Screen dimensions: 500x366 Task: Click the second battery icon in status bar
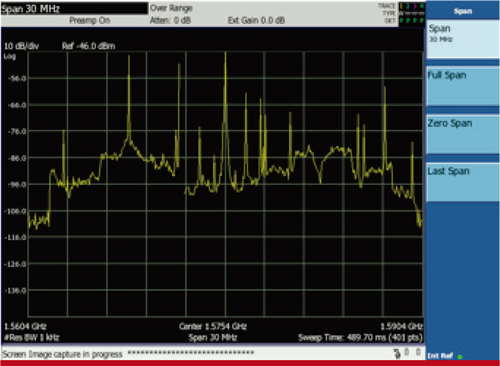[x=418, y=352]
